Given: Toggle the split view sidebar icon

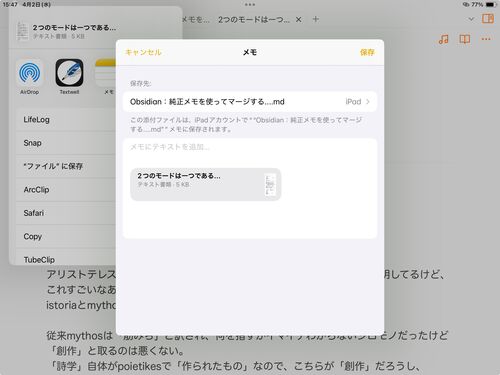Looking at the screenshot, I should click(488, 19).
